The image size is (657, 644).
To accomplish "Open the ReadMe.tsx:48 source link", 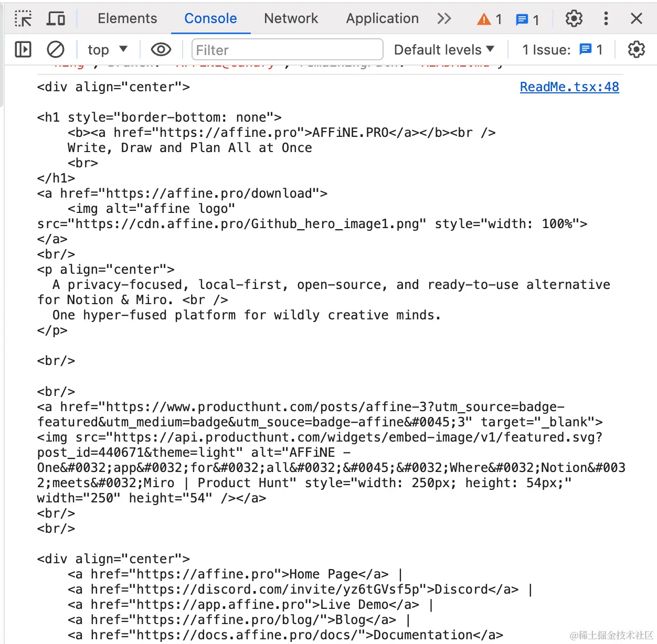I will 569,87.
